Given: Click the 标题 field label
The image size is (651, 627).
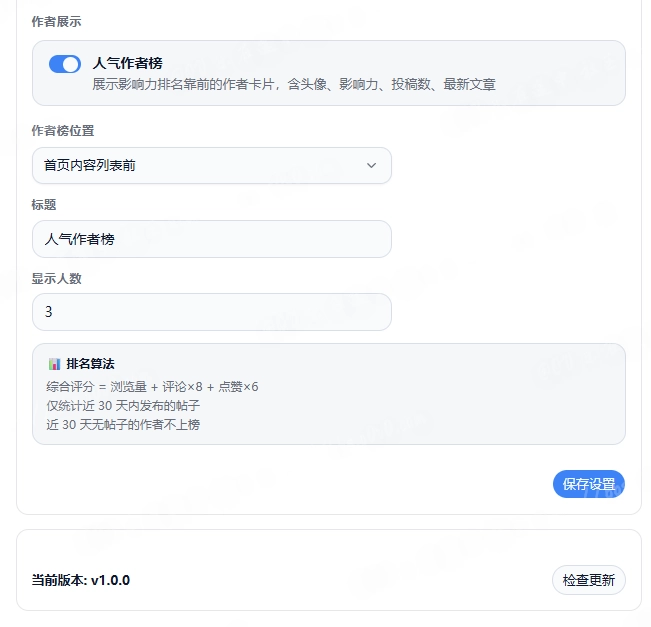Looking at the screenshot, I should (x=44, y=205).
